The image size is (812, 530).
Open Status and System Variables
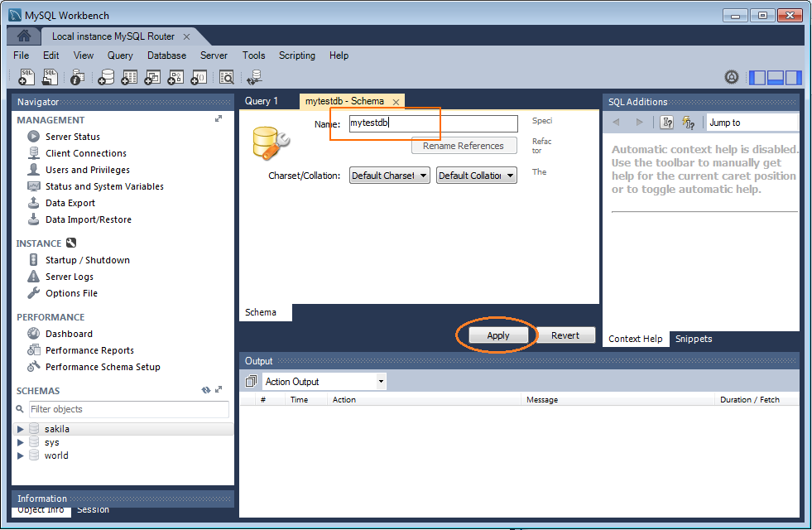(104, 186)
